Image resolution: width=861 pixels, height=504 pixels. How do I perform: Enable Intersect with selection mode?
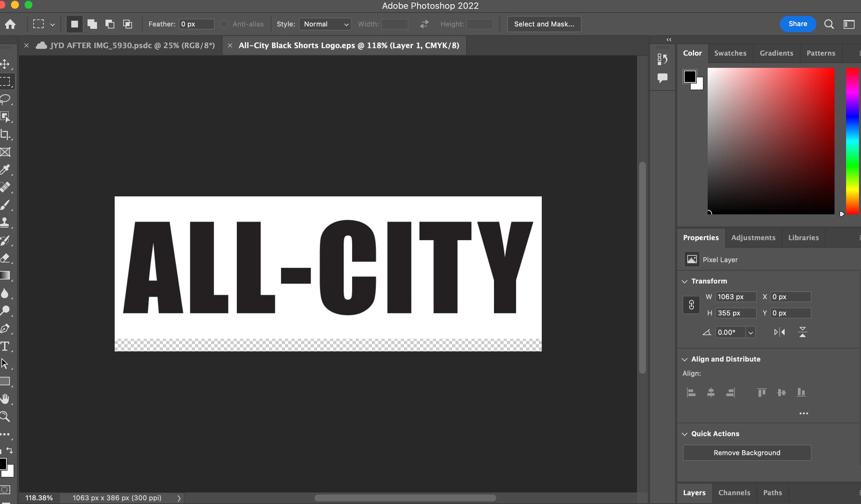128,24
